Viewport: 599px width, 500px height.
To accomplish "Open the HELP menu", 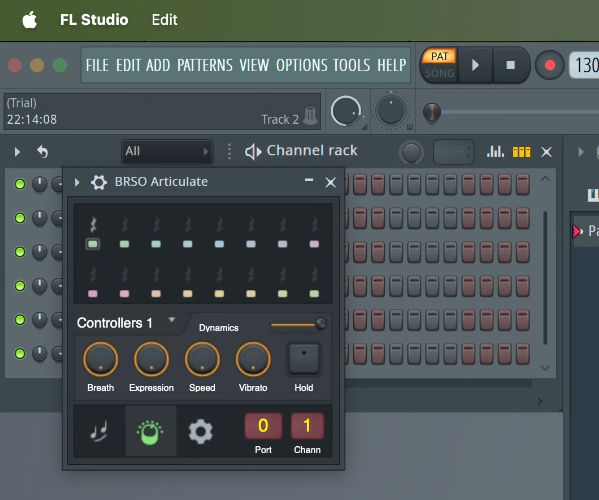I will [392, 65].
